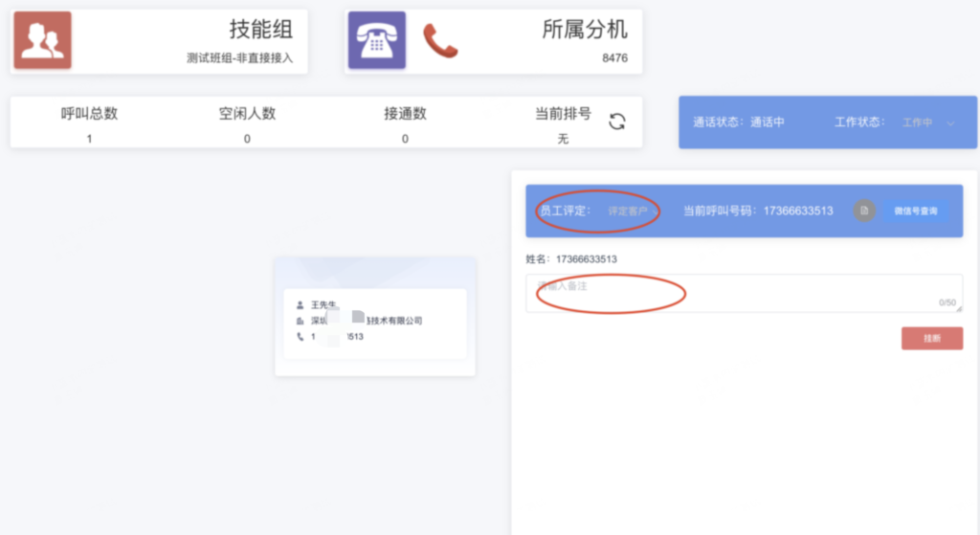
Task: Select the 接通数 connected calls statistic
Action: click(x=405, y=123)
